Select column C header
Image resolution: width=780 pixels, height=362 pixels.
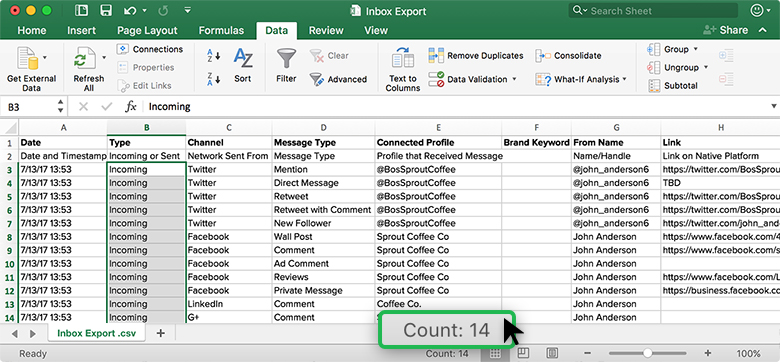[x=229, y=128]
